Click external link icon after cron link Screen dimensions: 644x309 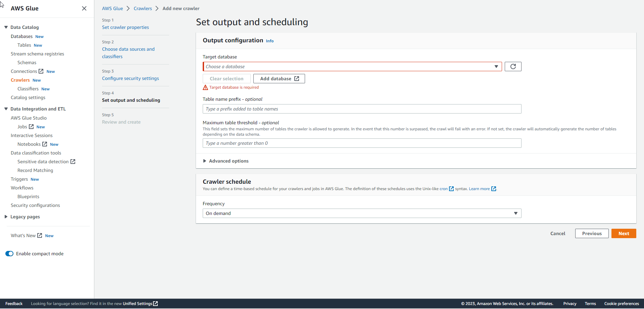click(x=451, y=189)
